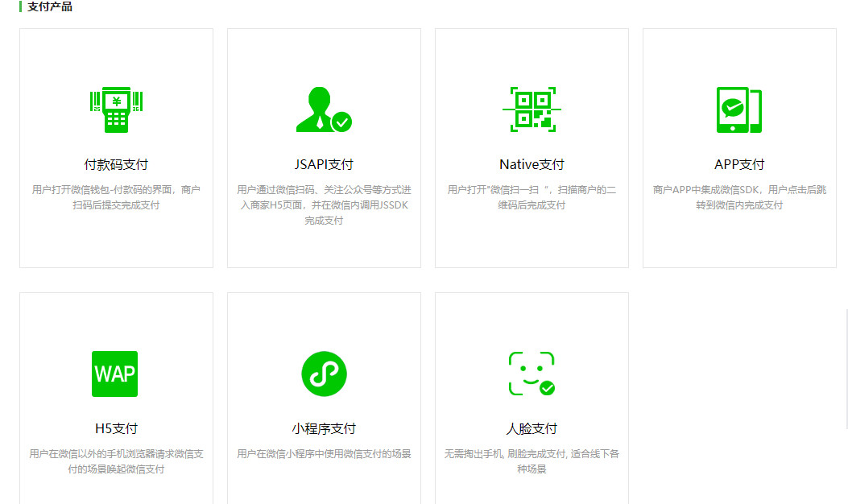Viewport: 848px width, 504px height.
Task: Click description '用户在微信以外的手机浏览器'
Action: coord(116,461)
